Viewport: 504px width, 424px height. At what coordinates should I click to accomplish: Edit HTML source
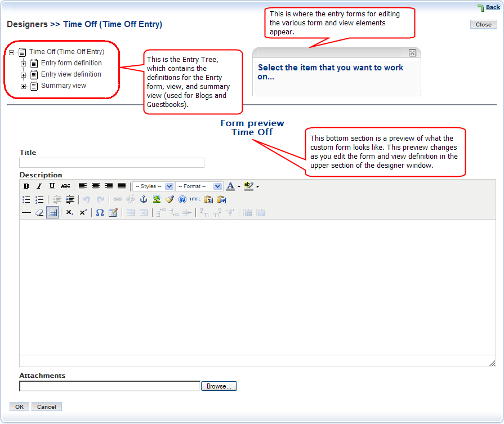tap(195, 200)
